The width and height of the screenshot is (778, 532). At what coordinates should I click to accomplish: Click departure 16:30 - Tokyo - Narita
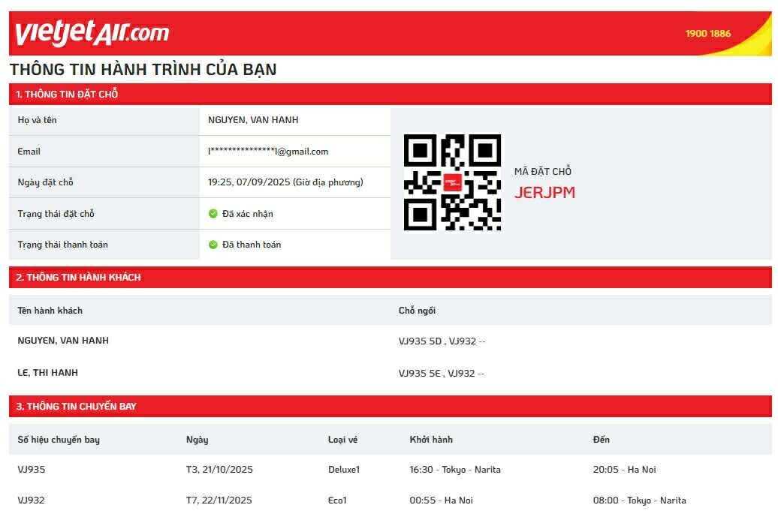[x=455, y=470]
